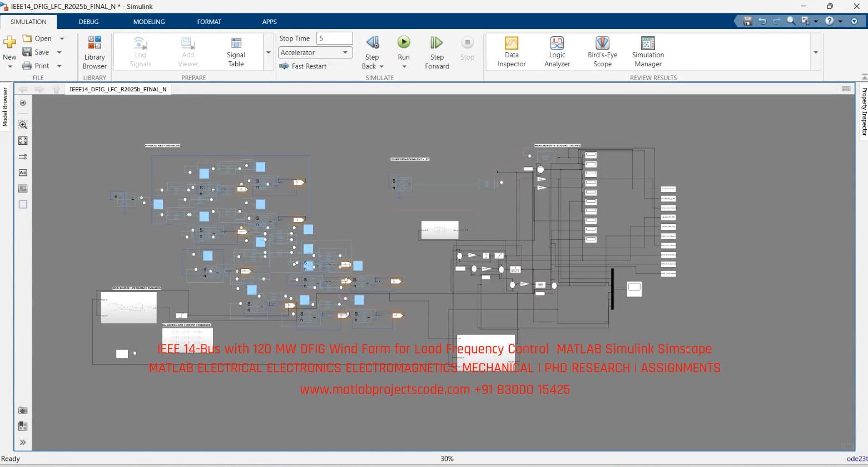Click the Stop Time field
868x467 pixels.
coord(335,38)
